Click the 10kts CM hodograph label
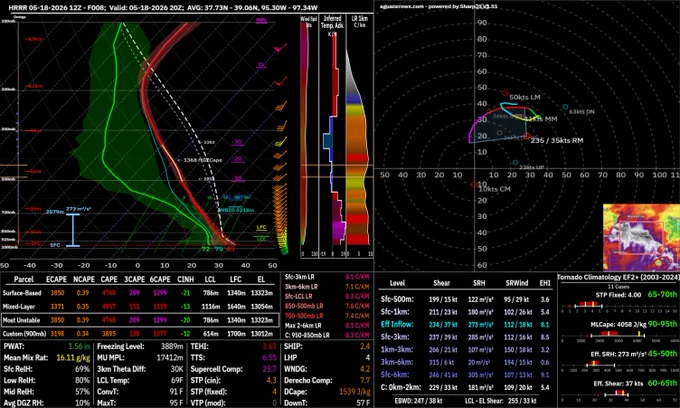Viewport: 680px width, 408px height. [x=494, y=189]
